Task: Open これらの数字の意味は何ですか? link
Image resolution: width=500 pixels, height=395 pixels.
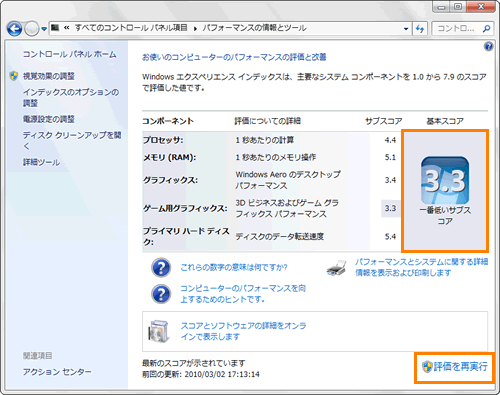Action: click(234, 267)
